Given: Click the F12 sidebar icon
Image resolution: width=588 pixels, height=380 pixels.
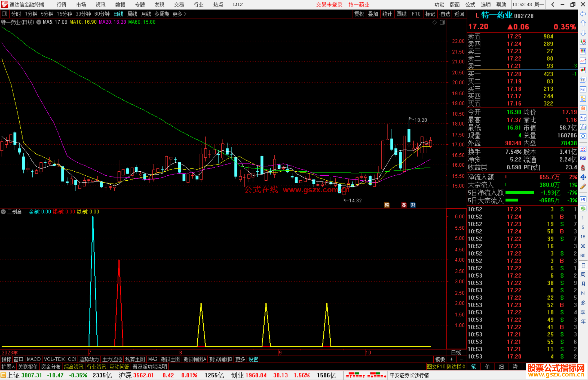Looking at the screenshot, I should coord(583,118).
